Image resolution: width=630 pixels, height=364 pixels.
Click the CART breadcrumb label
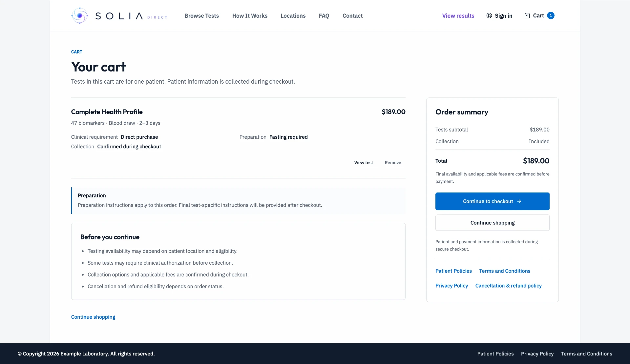click(x=76, y=52)
